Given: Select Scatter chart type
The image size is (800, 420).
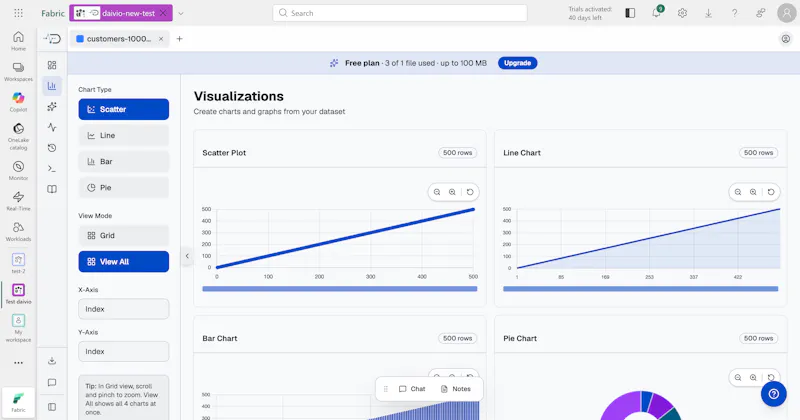Looking at the screenshot, I should click(123, 109).
